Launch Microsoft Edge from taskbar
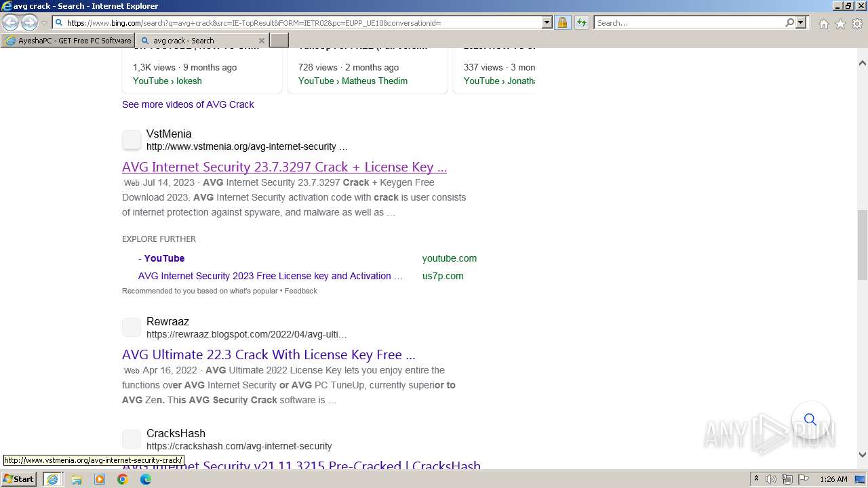Screen dimensions: 868x488 [x=146, y=479]
